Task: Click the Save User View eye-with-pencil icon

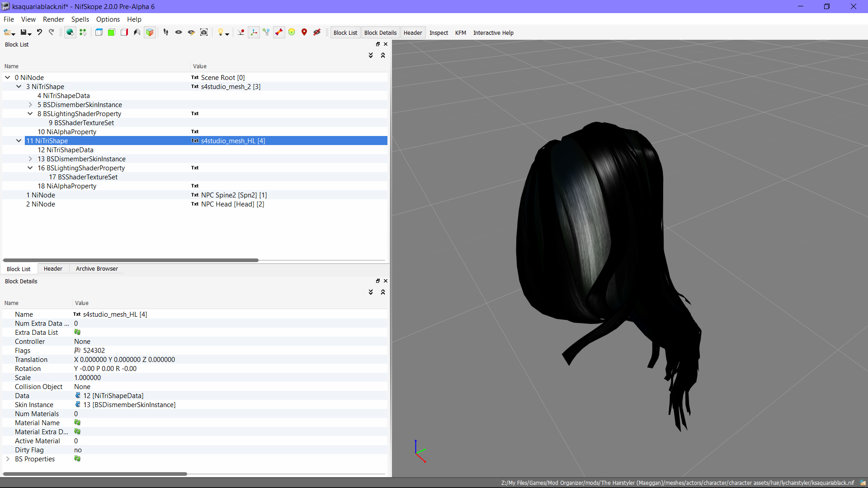Action: tap(191, 32)
